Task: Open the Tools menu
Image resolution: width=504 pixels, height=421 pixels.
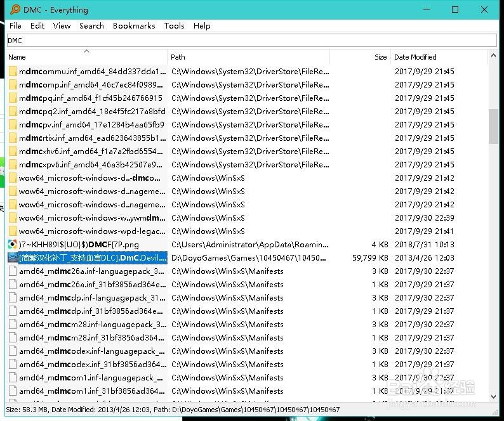Action: tap(174, 26)
